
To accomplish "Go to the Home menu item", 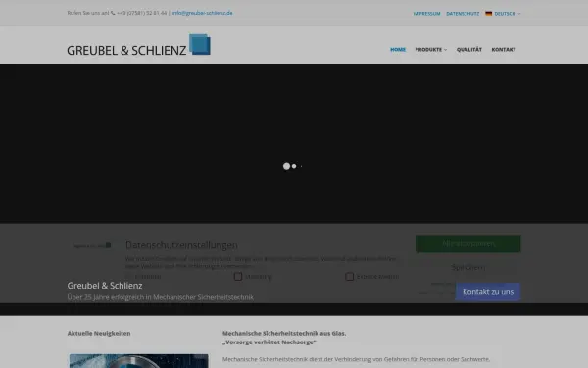I will pos(398,50).
